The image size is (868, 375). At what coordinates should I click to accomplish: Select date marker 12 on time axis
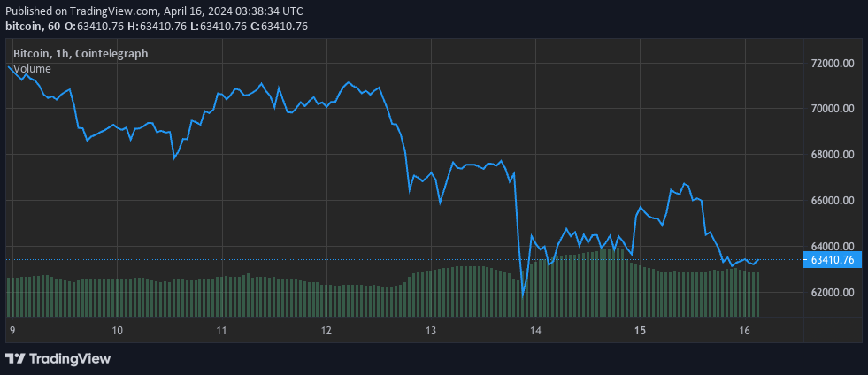pyautogui.click(x=326, y=330)
